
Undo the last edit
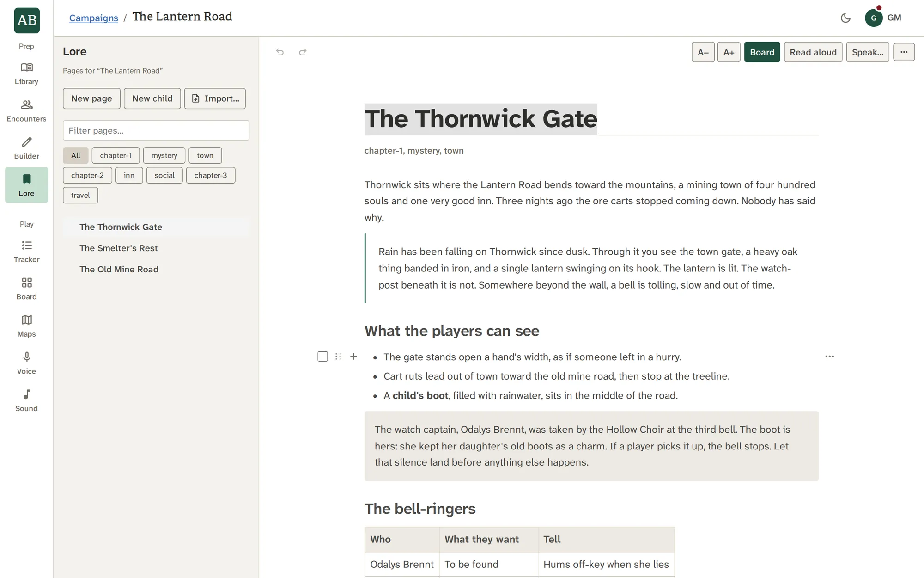[280, 52]
